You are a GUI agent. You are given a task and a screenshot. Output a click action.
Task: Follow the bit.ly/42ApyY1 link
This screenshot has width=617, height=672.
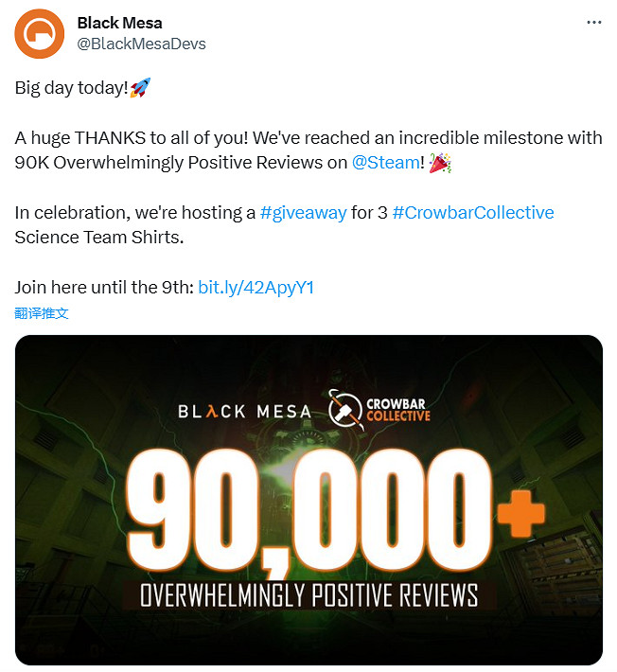[256, 287]
